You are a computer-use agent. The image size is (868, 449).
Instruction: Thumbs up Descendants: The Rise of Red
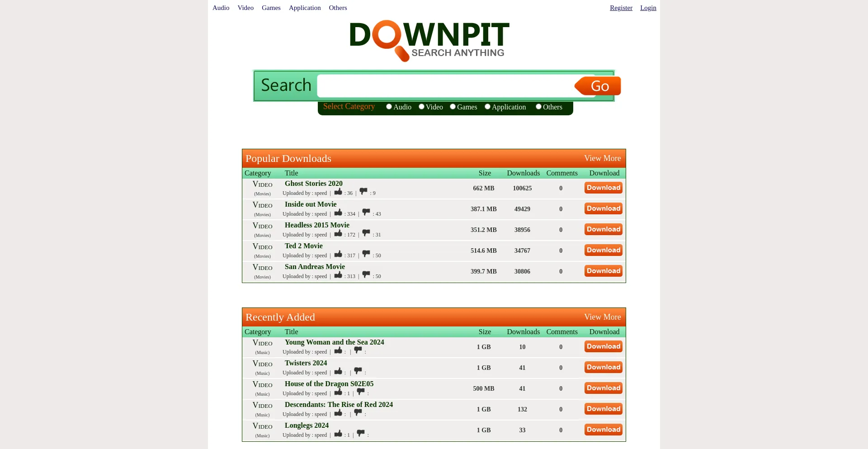click(x=338, y=413)
